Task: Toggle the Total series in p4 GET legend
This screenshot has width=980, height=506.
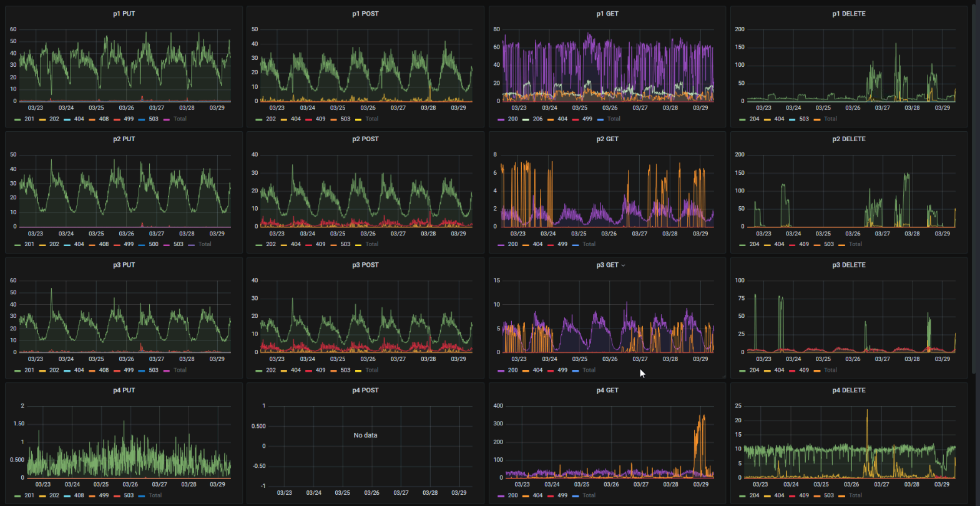Action: [x=589, y=495]
